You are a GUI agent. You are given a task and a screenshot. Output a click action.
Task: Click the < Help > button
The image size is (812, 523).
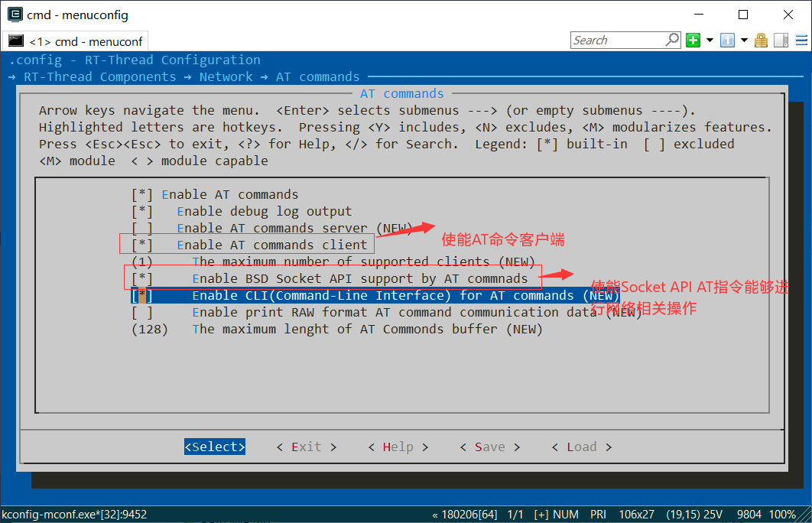coord(398,447)
